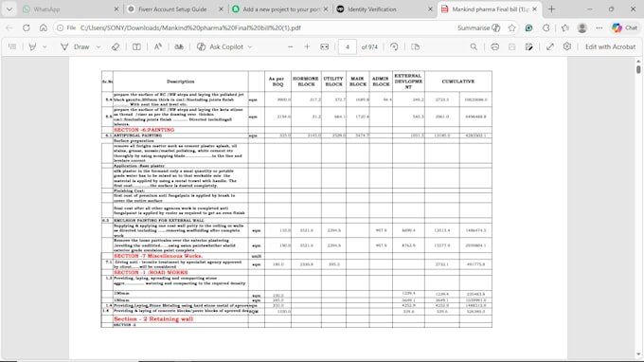Click the UTILITY BLOCK column header
The width and height of the screenshot is (644, 362).
pyautogui.click(x=333, y=81)
